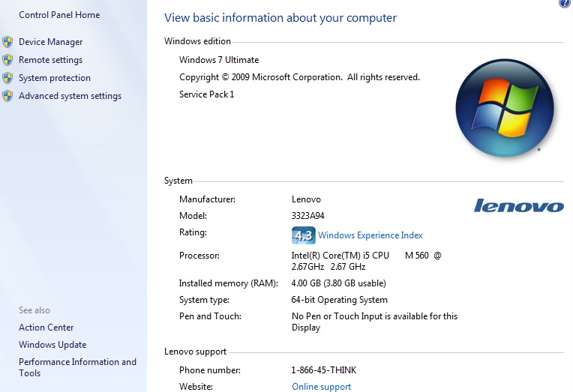The width and height of the screenshot is (573, 392).
Task: Select the 4.00 GB installed memory value
Action: point(339,283)
